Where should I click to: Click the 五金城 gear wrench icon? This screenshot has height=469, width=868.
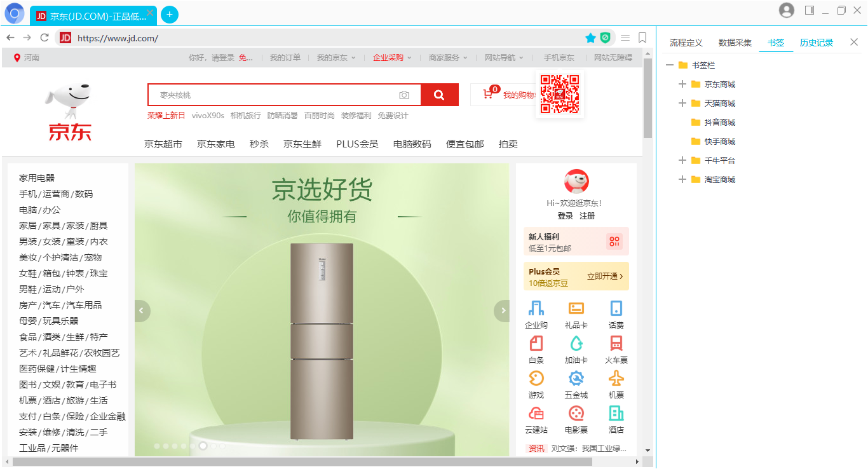click(576, 378)
